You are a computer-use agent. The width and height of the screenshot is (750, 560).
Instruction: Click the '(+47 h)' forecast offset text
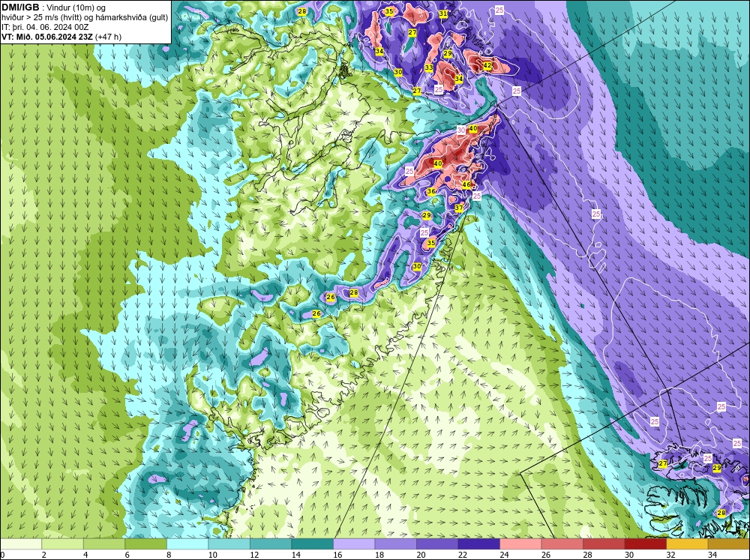click(x=109, y=37)
